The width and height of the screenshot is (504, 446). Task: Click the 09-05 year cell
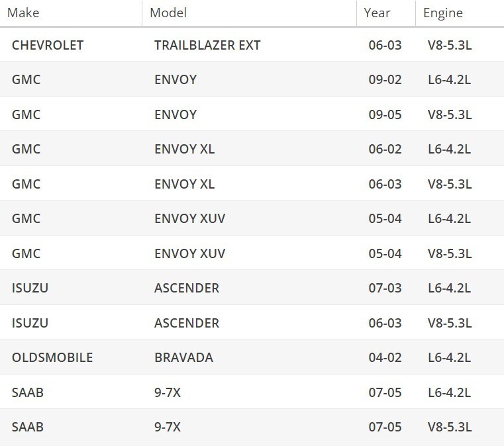pyautogui.click(x=385, y=114)
